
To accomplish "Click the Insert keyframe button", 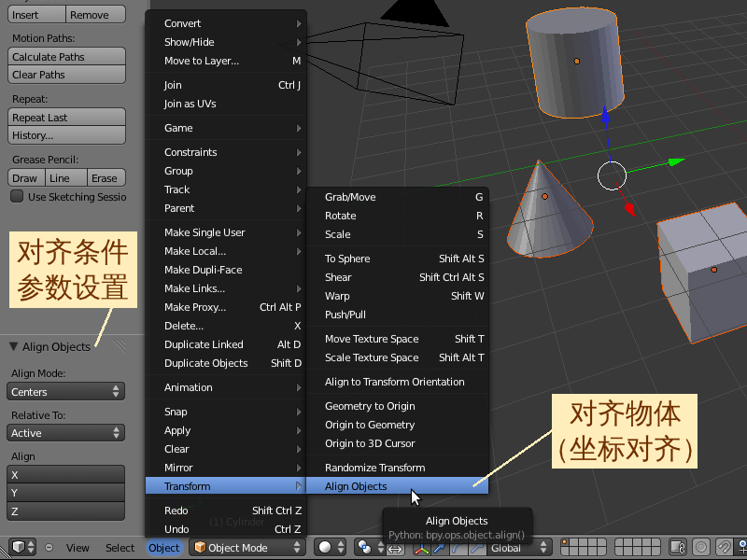I will (36, 14).
